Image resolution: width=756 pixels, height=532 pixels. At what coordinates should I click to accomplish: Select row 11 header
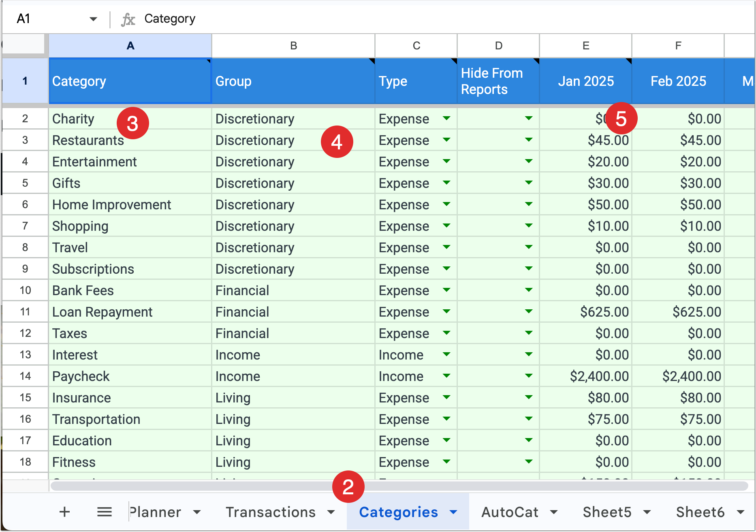[x=25, y=312]
